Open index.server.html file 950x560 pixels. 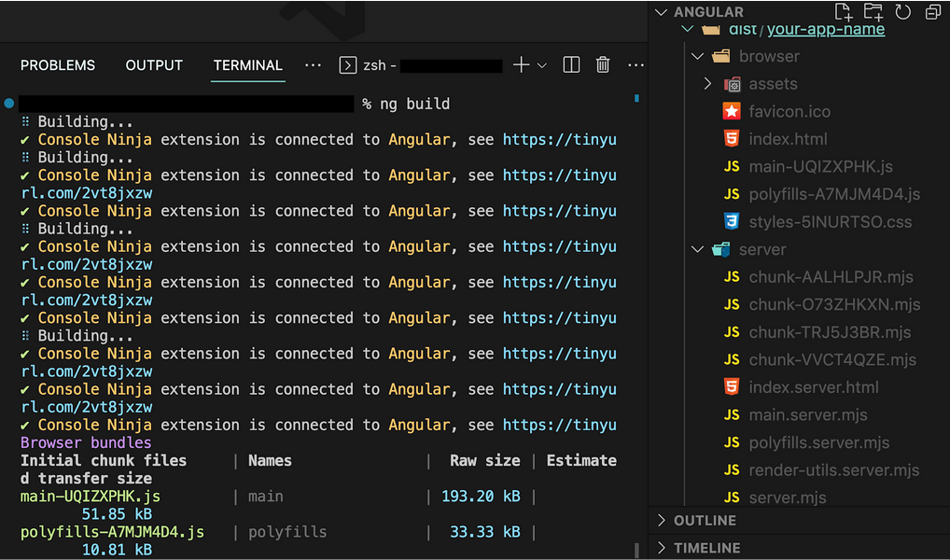tap(813, 387)
